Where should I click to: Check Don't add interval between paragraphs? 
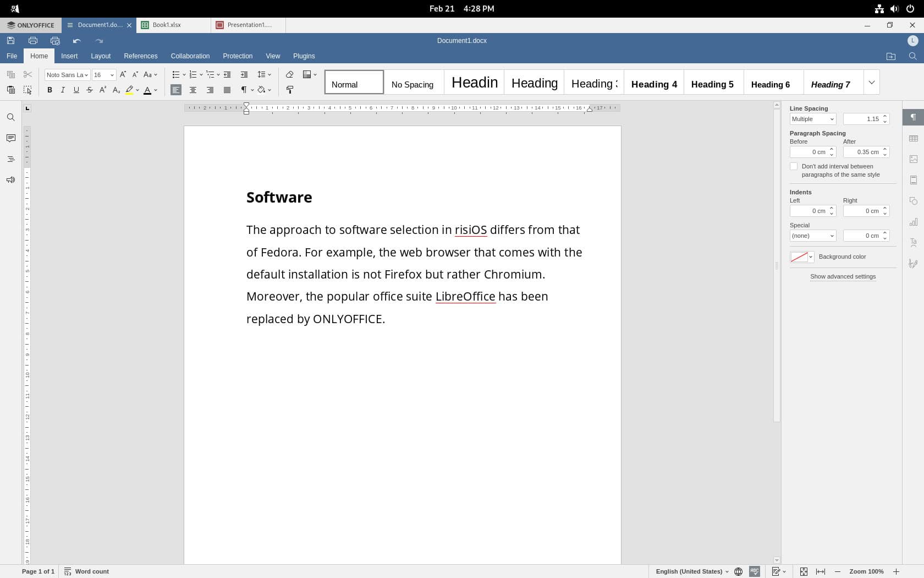794,166
